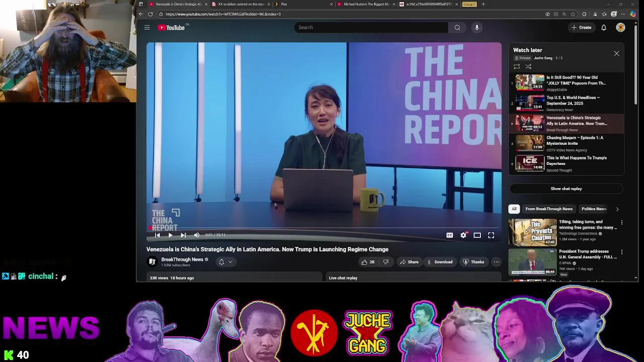Screen dimensions: 644x362
Task: Play This Is What Happens To Trump's Deportees
Action: click(567, 163)
